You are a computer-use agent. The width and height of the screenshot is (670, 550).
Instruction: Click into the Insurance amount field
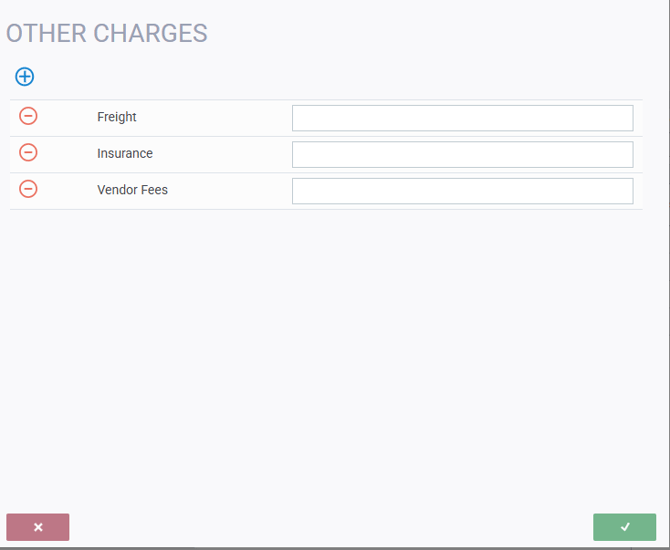click(x=462, y=154)
